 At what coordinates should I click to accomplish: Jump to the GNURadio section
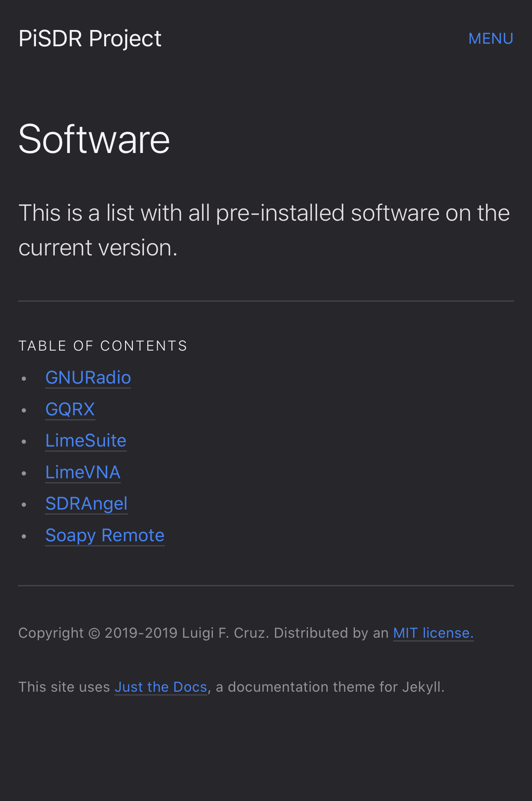click(x=88, y=378)
